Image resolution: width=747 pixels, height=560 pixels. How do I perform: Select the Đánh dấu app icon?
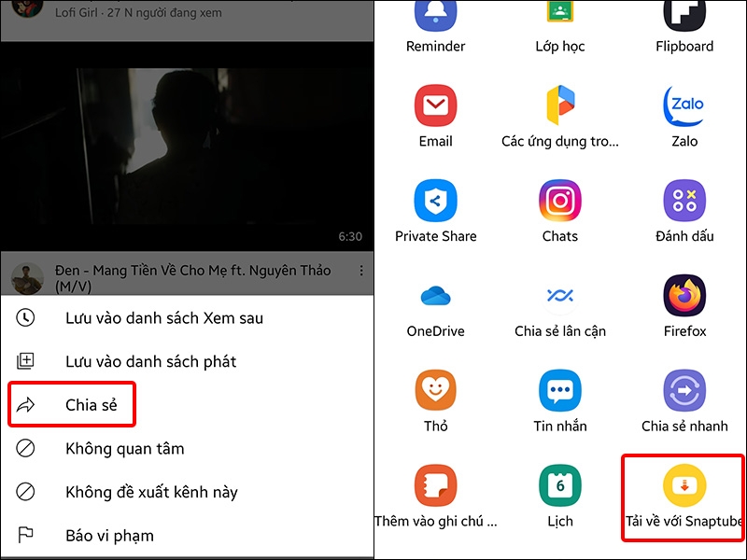[684, 201]
